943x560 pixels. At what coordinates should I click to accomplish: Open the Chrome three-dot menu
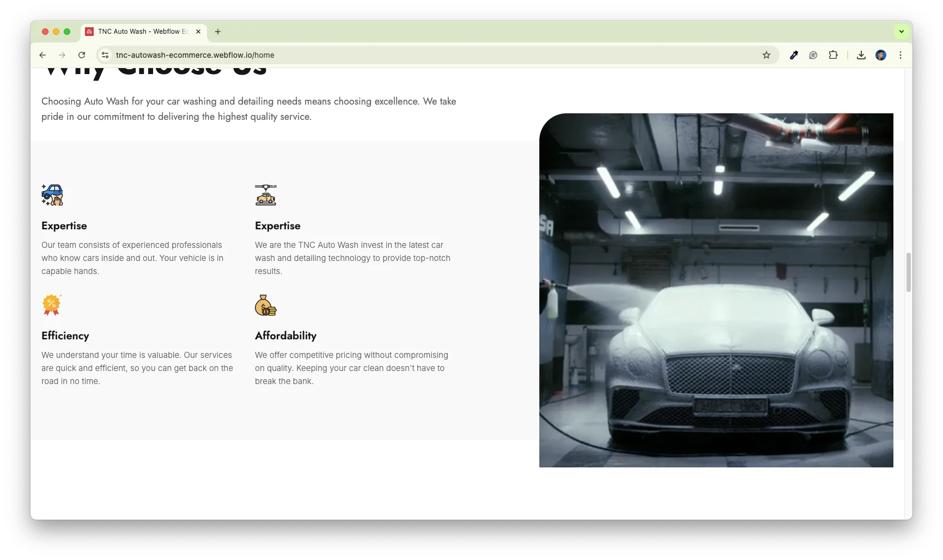[x=901, y=55]
